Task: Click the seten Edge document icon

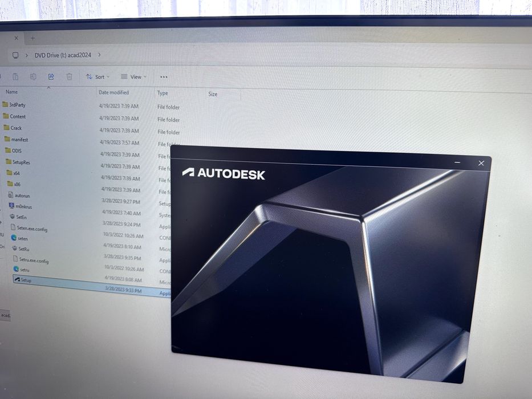Action: click(14, 238)
